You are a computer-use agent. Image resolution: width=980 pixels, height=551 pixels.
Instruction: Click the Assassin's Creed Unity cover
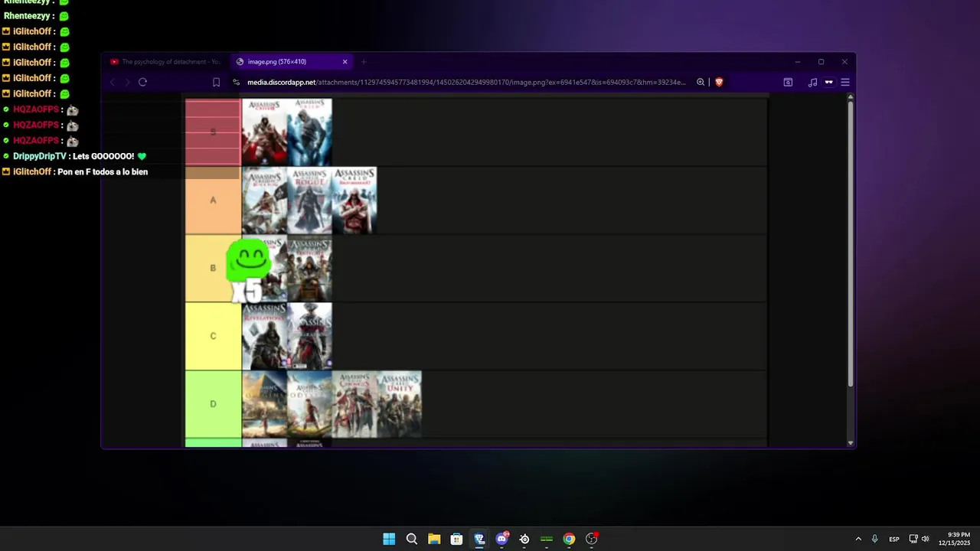(x=400, y=404)
